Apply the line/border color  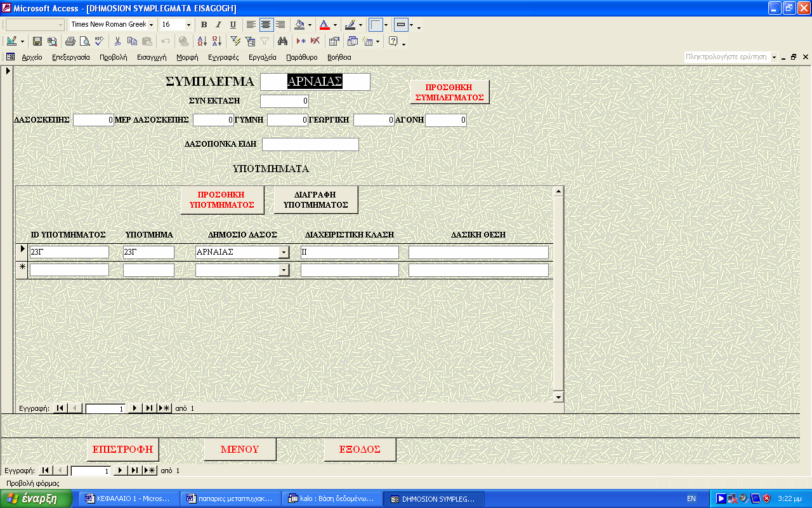pyautogui.click(x=350, y=25)
